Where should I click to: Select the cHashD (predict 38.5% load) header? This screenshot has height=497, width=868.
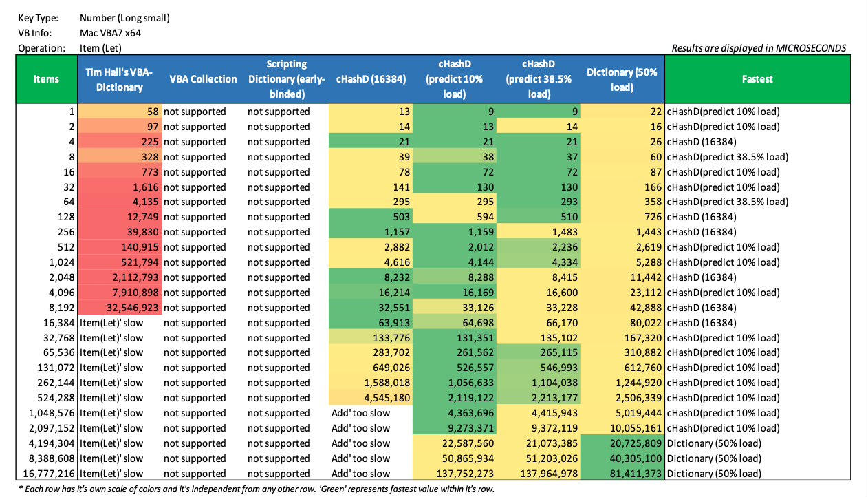coord(539,79)
